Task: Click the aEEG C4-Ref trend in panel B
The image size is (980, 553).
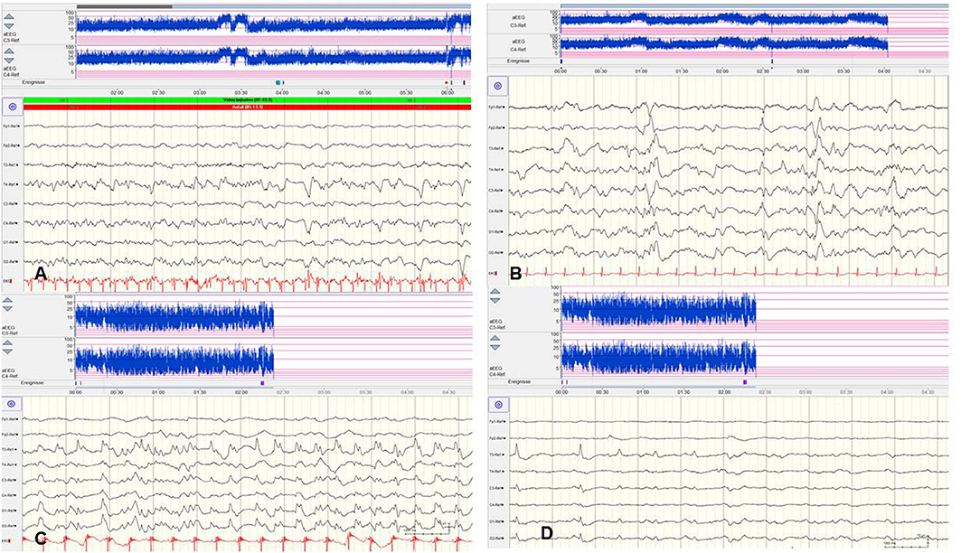Action: click(x=724, y=43)
